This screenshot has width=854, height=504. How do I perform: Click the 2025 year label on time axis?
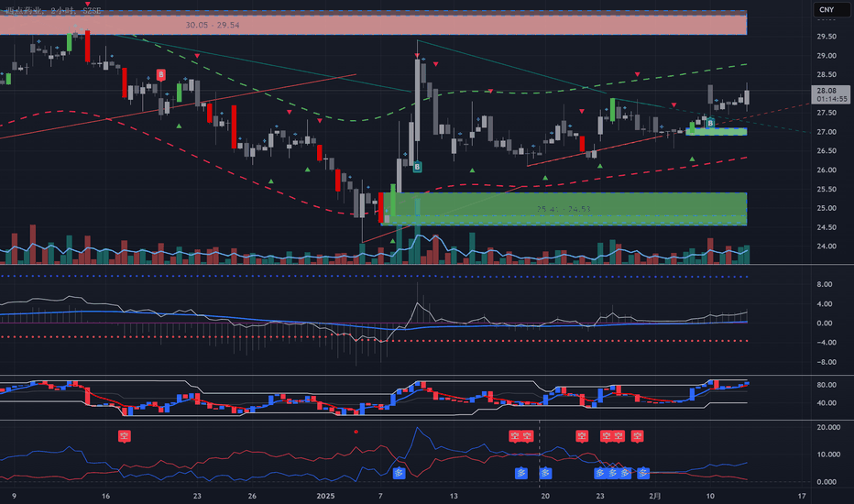coord(325,496)
